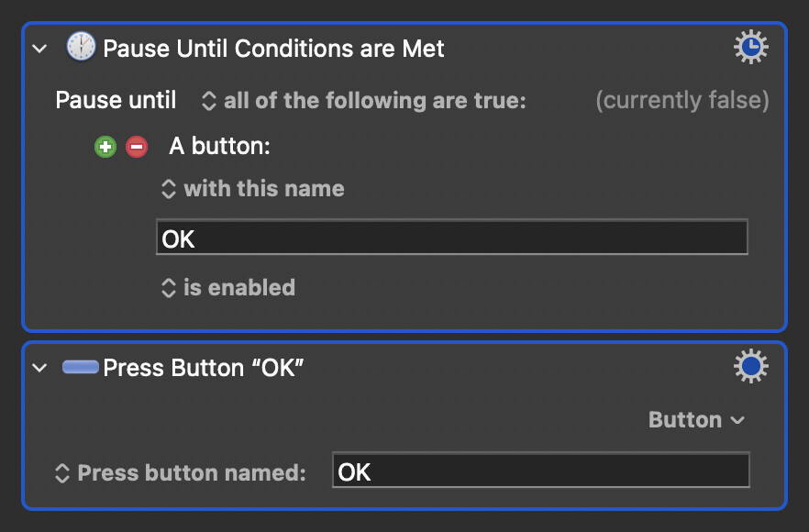Viewport: 809px width, 532px height.
Task: Open gear menu for Pause Until action
Action: pyautogui.click(x=751, y=48)
